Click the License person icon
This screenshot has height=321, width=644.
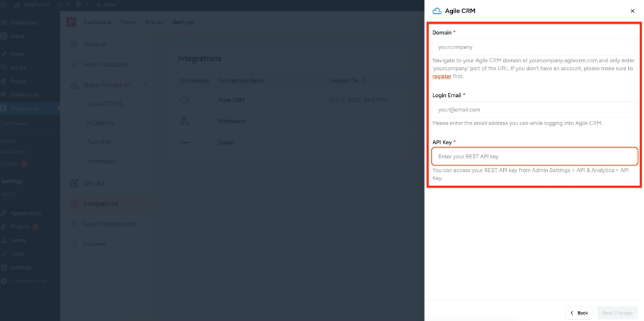[74, 244]
